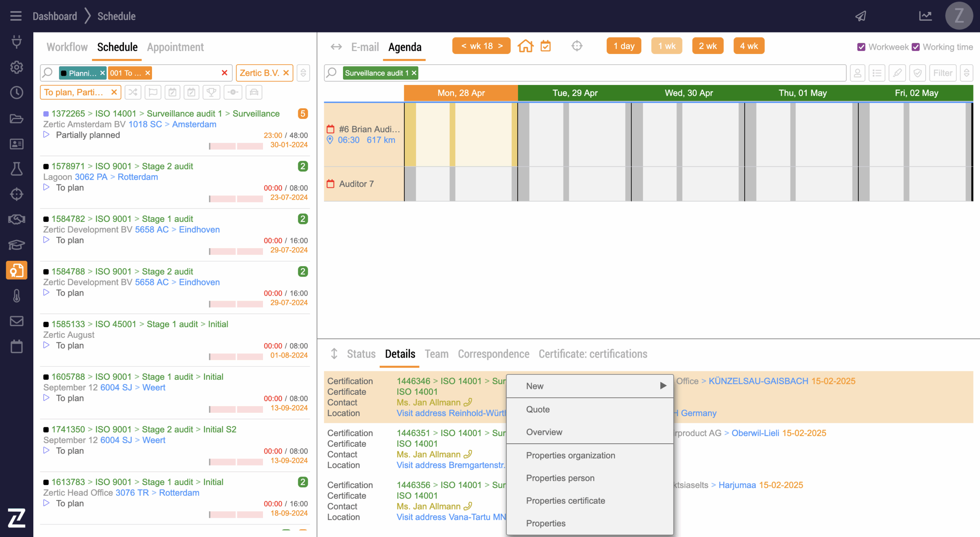The width and height of the screenshot is (980, 537).
Task: Click the shuffle icon in the schedule filter row
Action: (x=133, y=92)
